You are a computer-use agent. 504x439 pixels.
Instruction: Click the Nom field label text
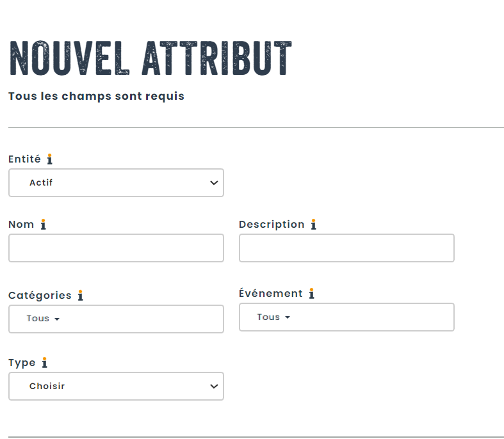click(21, 225)
